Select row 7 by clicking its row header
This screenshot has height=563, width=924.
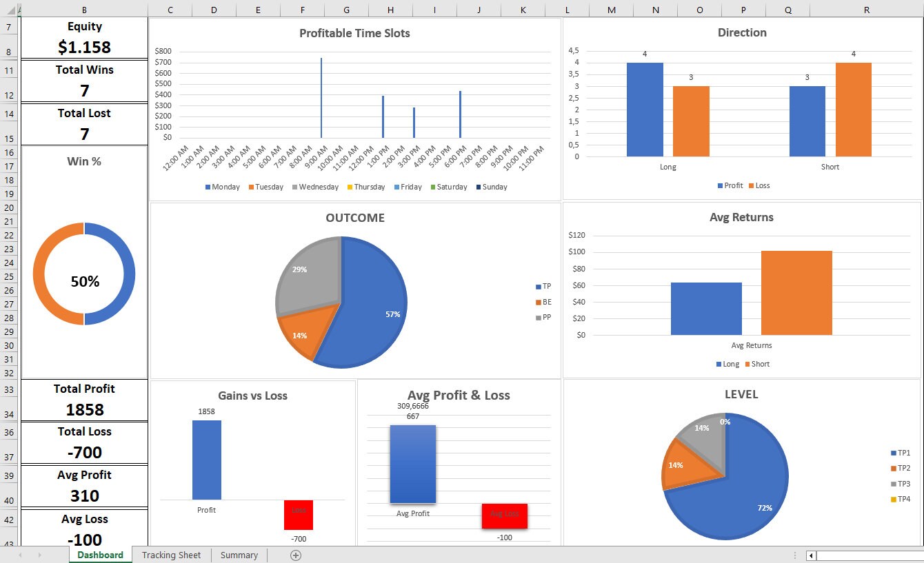9,25
